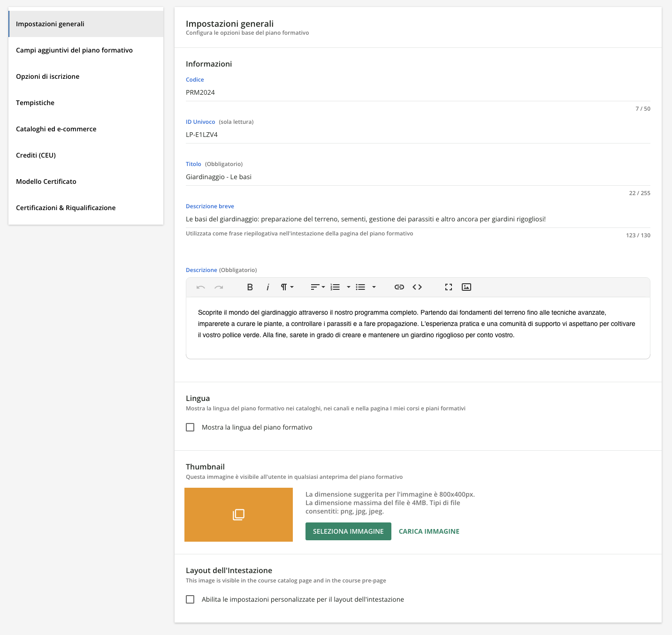Expand the text alignment dropdown

318,287
